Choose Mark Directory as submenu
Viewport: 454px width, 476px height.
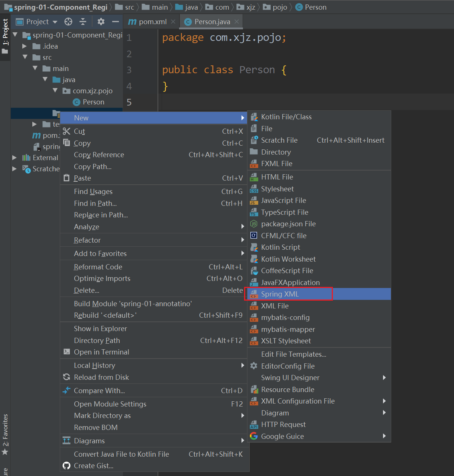click(x=153, y=415)
